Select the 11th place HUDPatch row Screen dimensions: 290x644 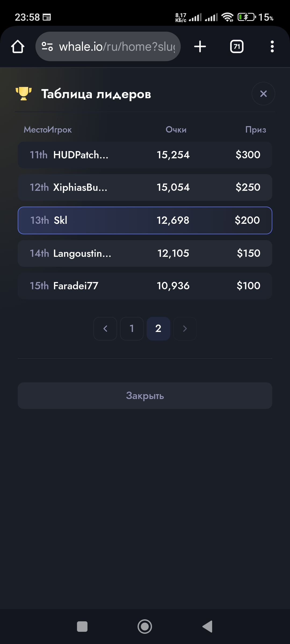coord(145,155)
